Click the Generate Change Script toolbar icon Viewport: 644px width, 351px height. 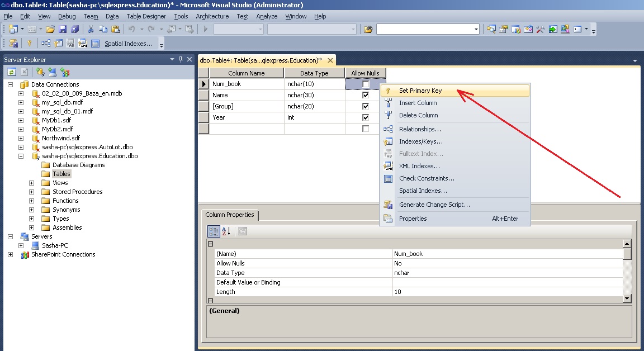click(x=13, y=43)
